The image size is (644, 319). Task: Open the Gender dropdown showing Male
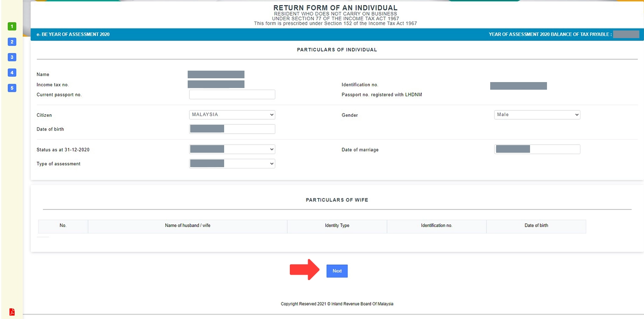[537, 114]
